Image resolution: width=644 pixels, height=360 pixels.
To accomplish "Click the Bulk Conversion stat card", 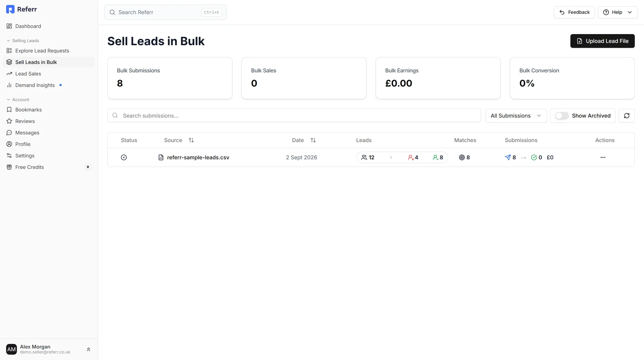I will point(572,78).
